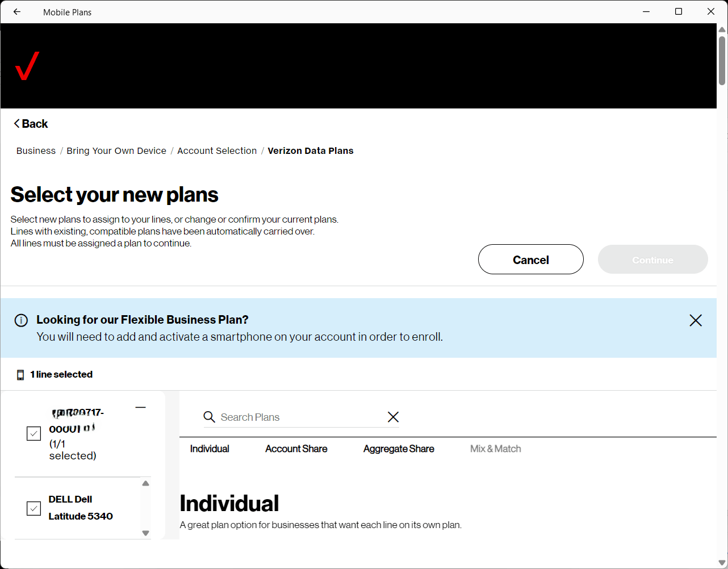
Task: Collapse the account lines group
Action: point(141,408)
